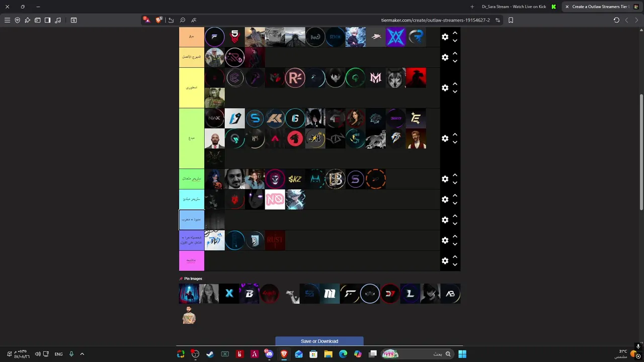Go back with the left arrow in the browser toolbar
Screen dimensions: 644x362
[x=626, y=20]
